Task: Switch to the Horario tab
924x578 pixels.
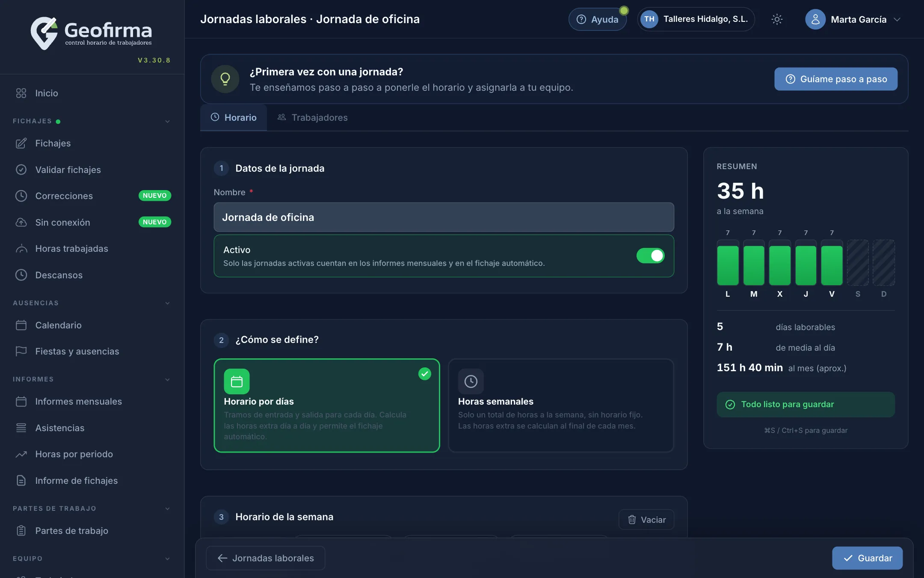Action: (234, 117)
